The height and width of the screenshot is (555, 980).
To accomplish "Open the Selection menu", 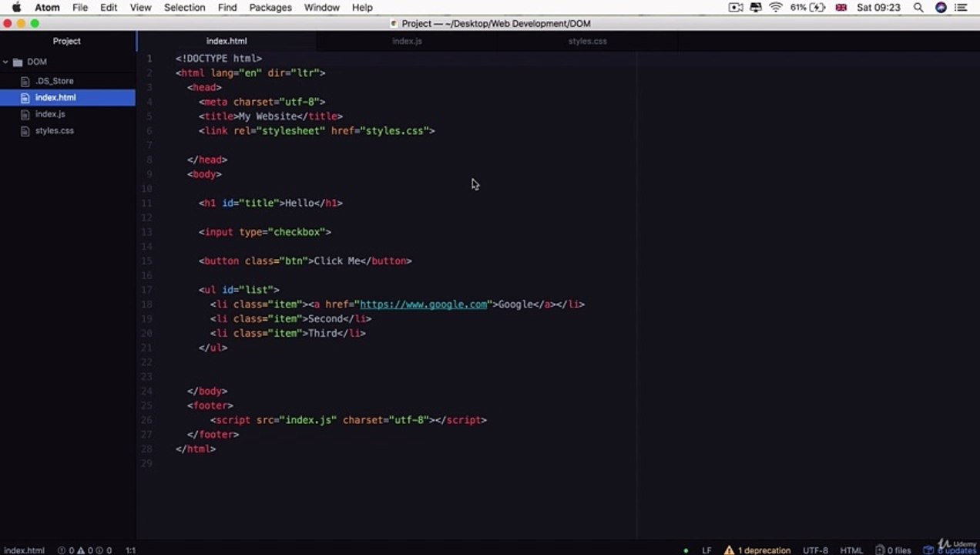I will coord(184,8).
